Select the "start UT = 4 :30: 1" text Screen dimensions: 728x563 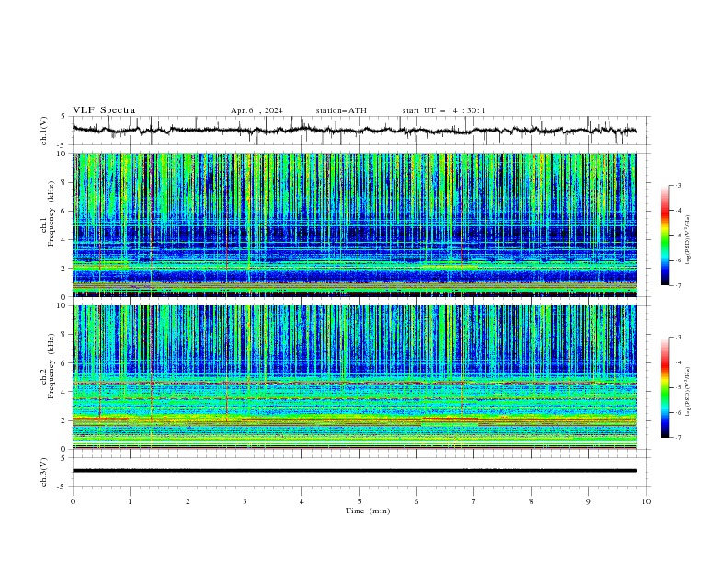pos(444,110)
